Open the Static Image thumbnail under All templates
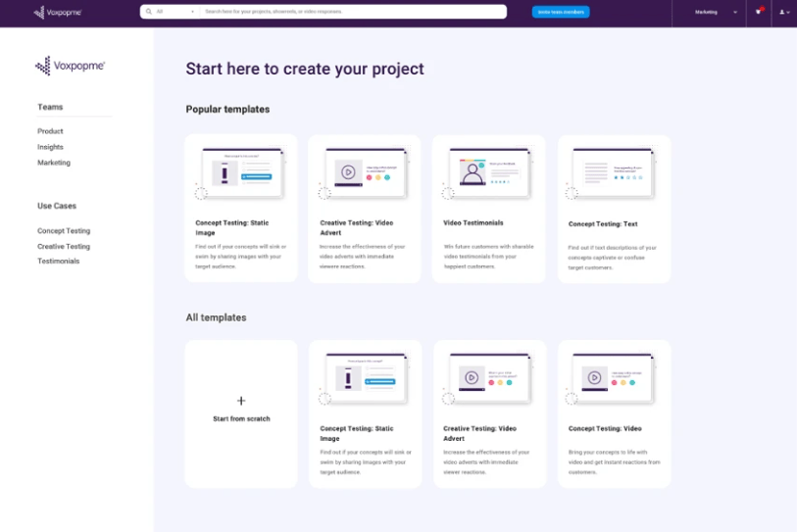This screenshot has width=797, height=532. (x=365, y=378)
